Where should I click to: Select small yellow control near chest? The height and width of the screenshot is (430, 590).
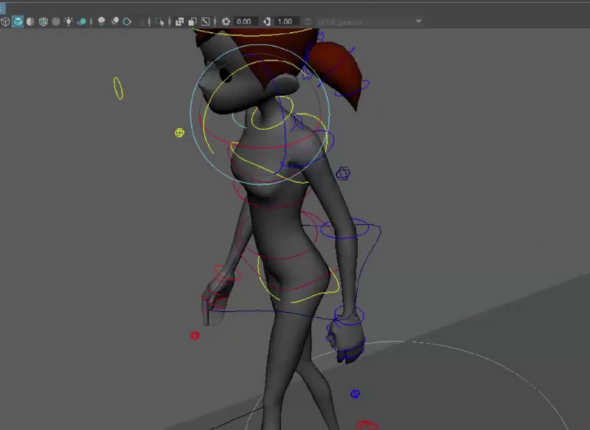179,132
